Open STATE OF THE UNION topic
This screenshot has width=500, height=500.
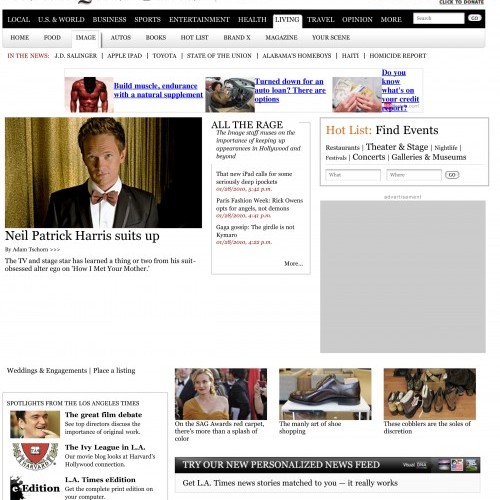point(219,56)
